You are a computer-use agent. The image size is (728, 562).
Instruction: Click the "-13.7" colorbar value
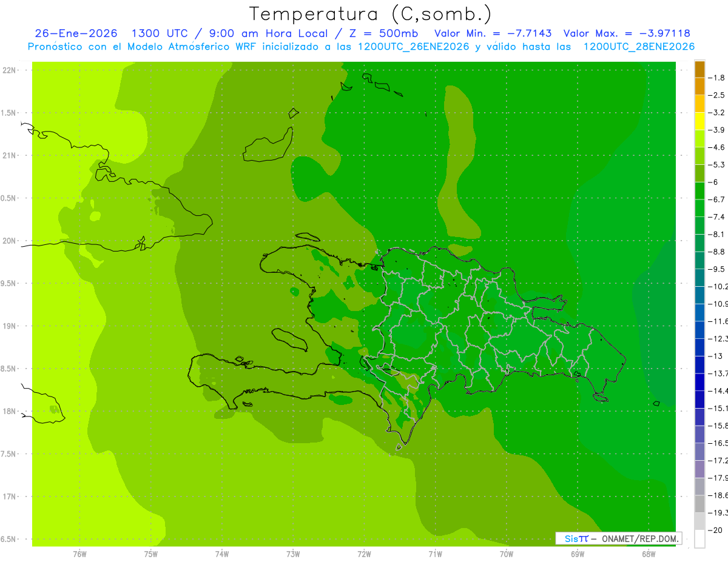tap(718, 373)
